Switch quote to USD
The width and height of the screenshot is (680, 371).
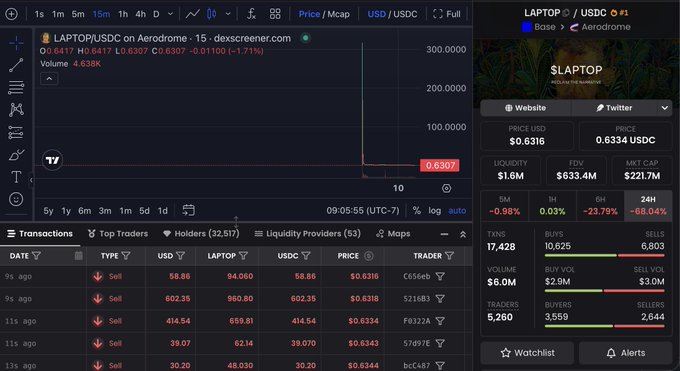click(x=376, y=14)
